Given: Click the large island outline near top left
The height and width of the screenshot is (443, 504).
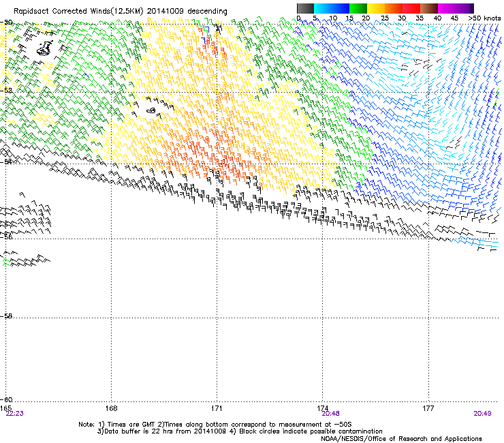Looking at the screenshot, I should pyautogui.click(x=45, y=48).
